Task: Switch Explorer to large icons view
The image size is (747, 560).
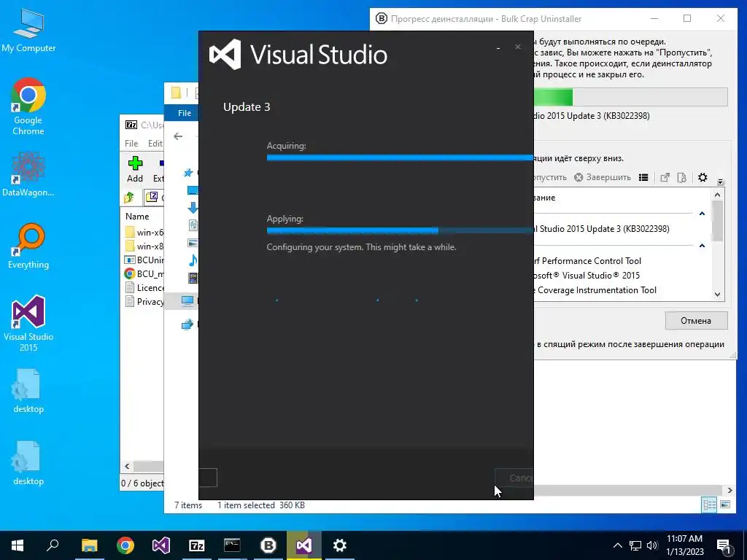Action: (725, 505)
